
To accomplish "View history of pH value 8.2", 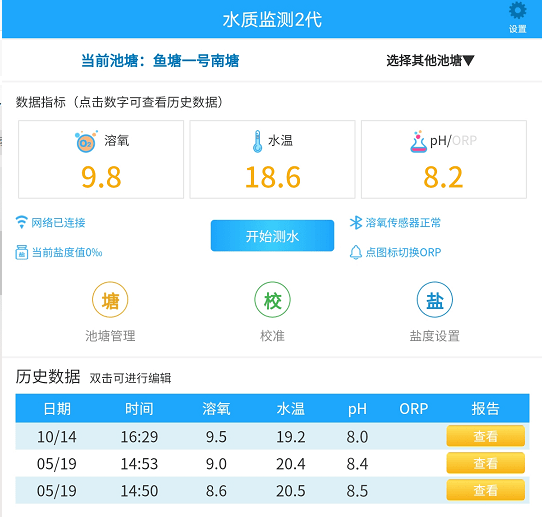I will (x=443, y=177).
